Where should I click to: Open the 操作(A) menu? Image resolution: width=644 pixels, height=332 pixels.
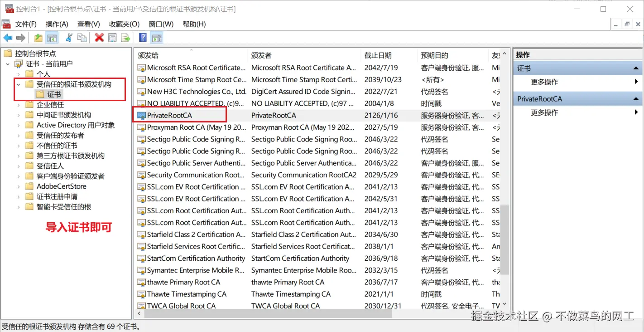(x=57, y=24)
